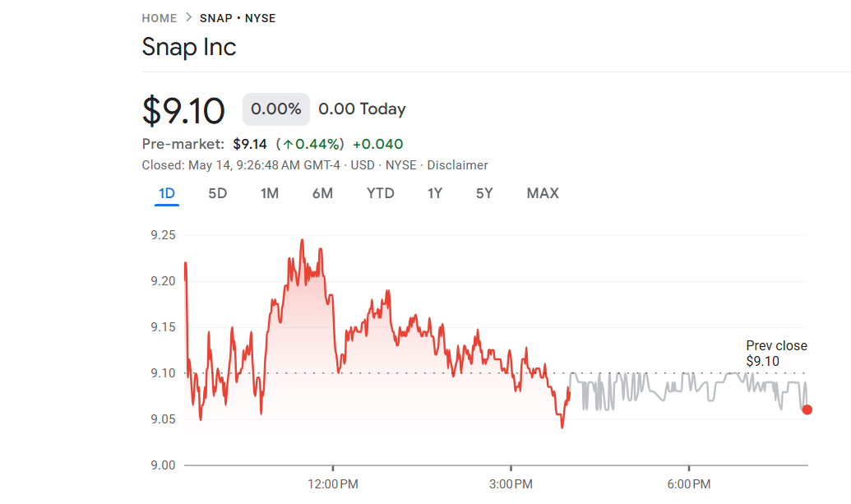Go to HOME breadcrumb link
The width and height of the screenshot is (851, 504).
(x=159, y=18)
